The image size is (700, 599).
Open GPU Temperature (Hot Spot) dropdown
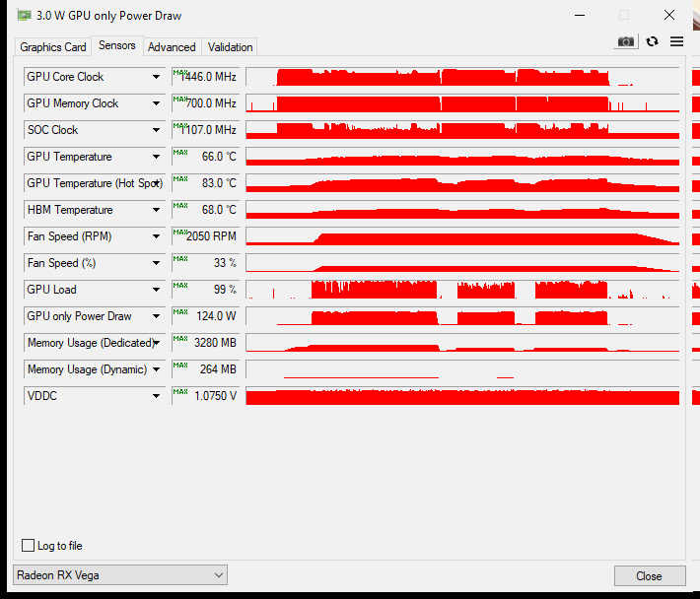[x=156, y=183]
